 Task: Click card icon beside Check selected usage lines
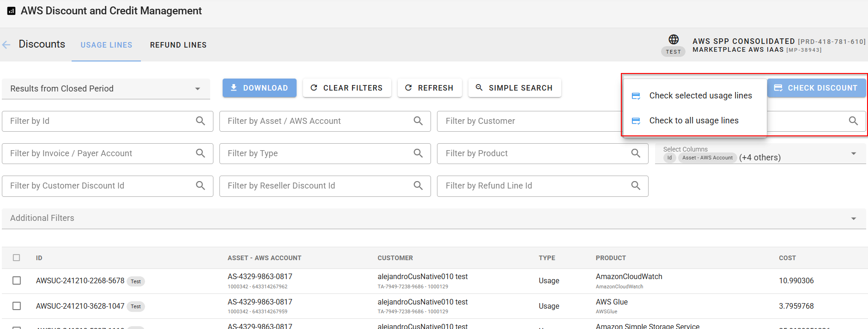coord(636,96)
